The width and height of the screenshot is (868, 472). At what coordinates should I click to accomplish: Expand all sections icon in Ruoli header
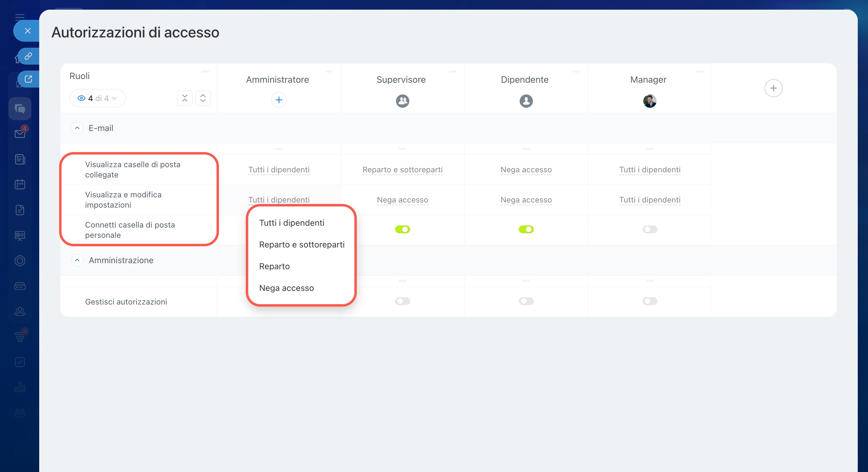203,98
